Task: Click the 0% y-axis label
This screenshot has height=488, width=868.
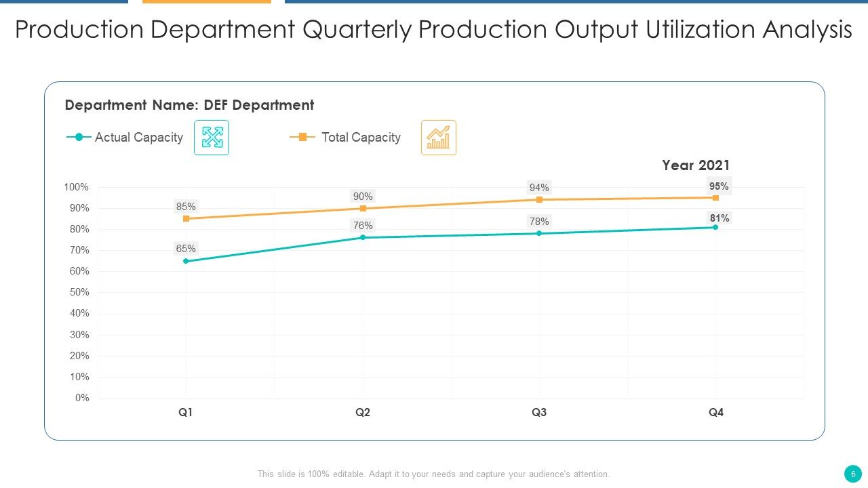Action: point(82,398)
